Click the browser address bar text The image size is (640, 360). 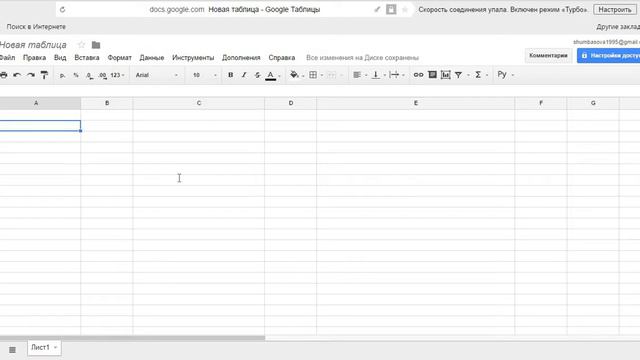tap(235, 9)
